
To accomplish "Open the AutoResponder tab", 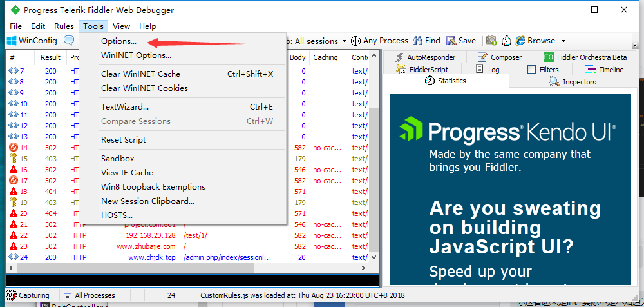I will (x=425, y=57).
